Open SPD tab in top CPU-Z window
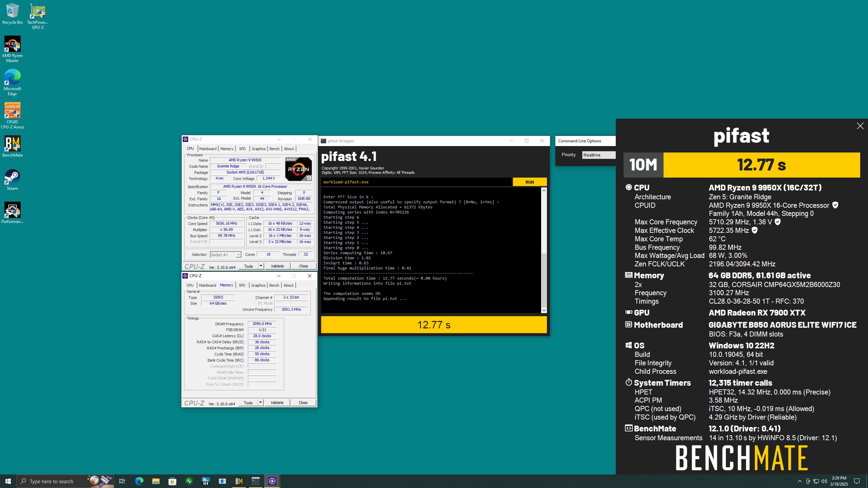The image size is (868, 488). [x=242, y=149]
